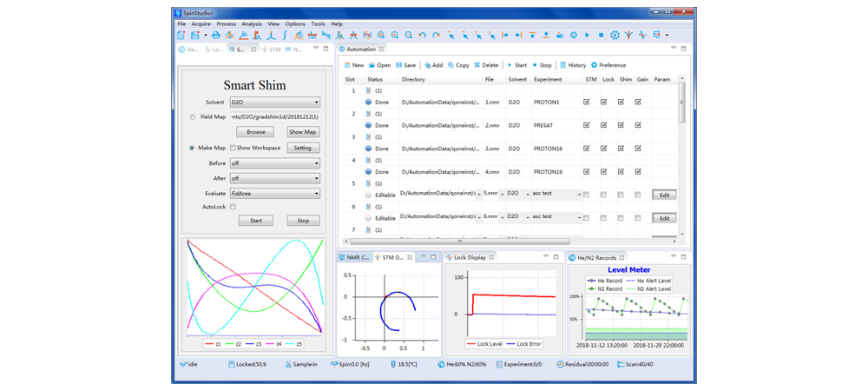
Task: Open the Analysis menu
Action: coord(252,23)
